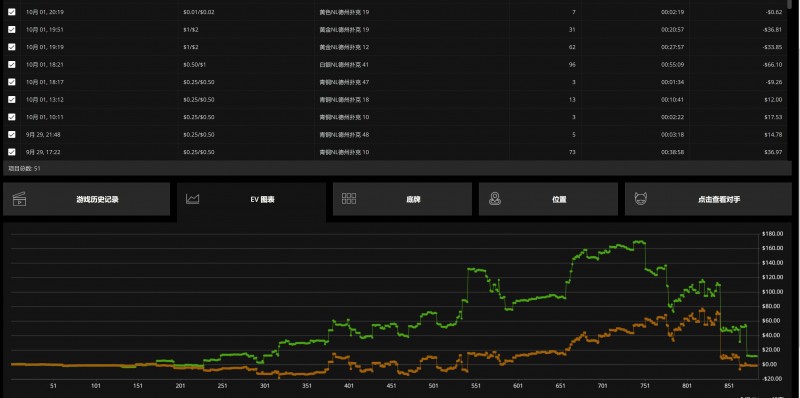Viewport: 800px width, 398px height.
Task: Click the stakes cell $0.50/$1
Action: (x=194, y=64)
